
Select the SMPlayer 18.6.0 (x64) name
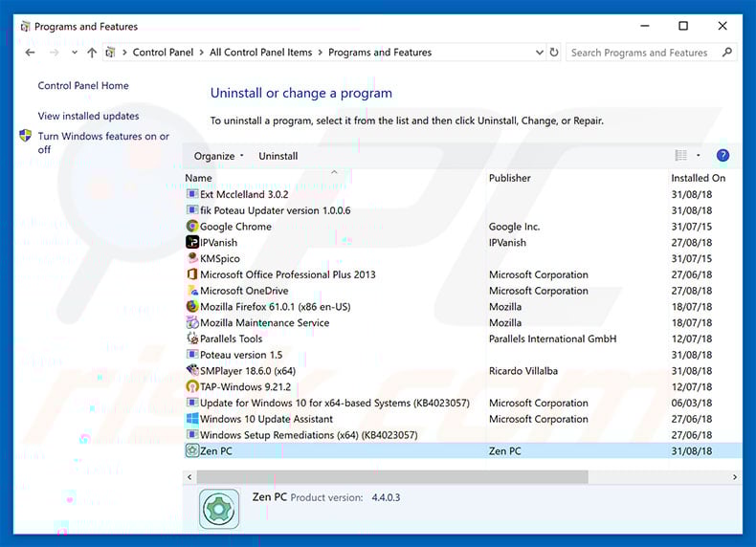coord(248,371)
